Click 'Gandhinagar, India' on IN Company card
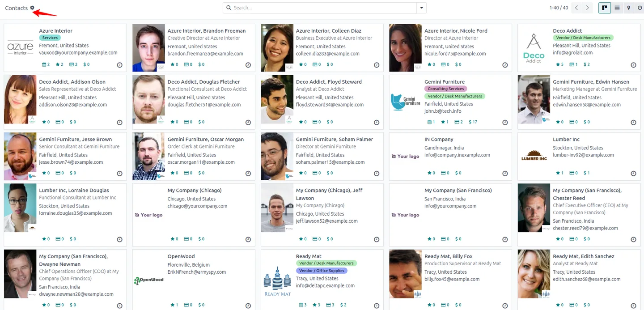 (444, 148)
